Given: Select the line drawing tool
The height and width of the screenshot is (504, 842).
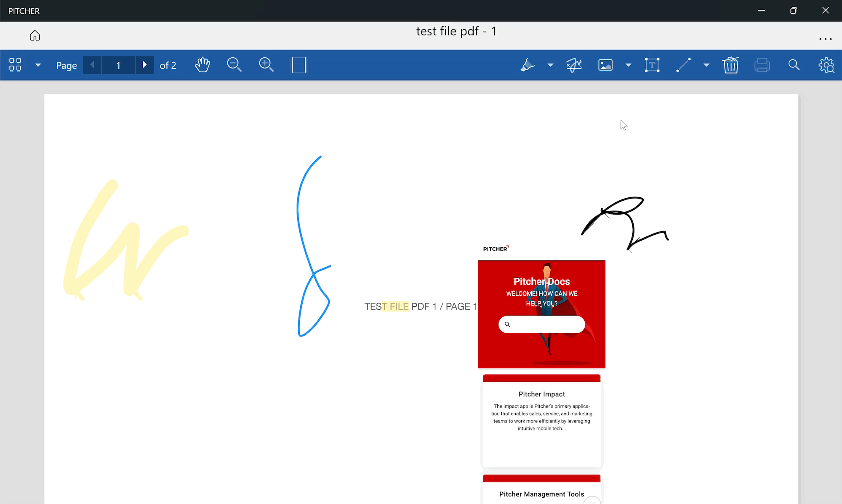Looking at the screenshot, I should (x=683, y=65).
